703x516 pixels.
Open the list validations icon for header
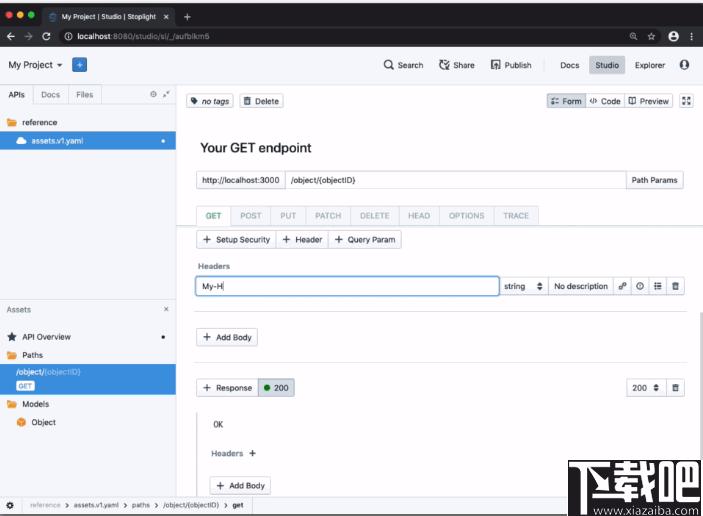click(658, 286)
